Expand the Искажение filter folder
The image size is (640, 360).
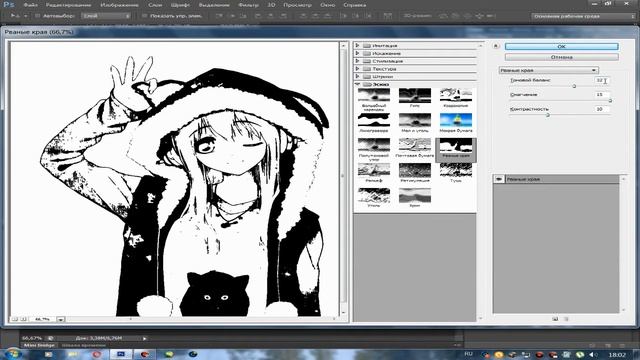coord(358,53)
